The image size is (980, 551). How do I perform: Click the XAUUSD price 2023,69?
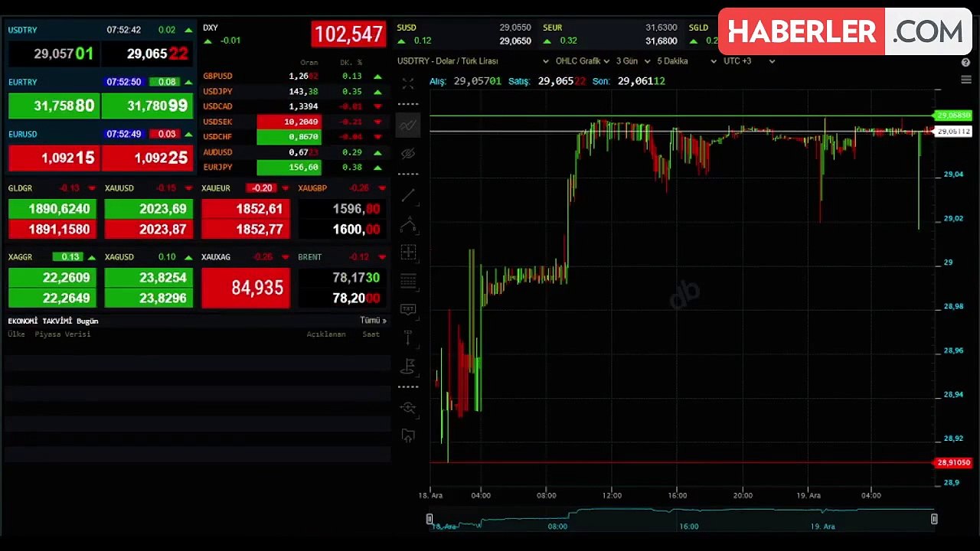(149, 209)
